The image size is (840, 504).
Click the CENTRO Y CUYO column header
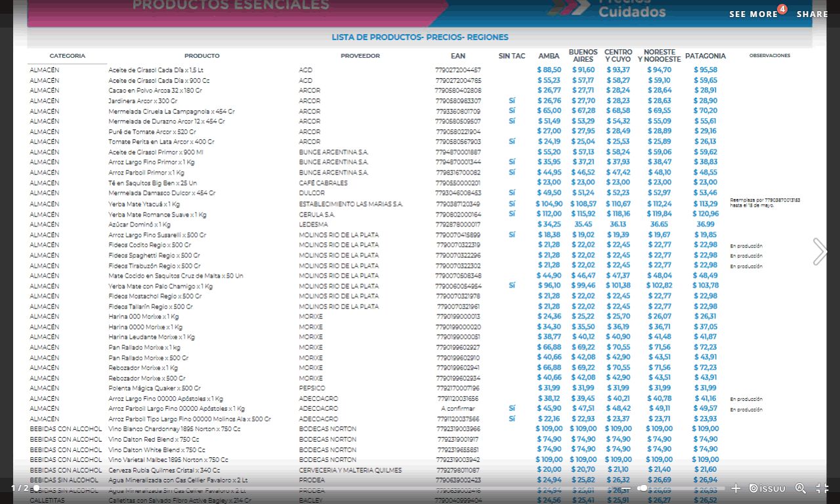(x=618, y=56)
